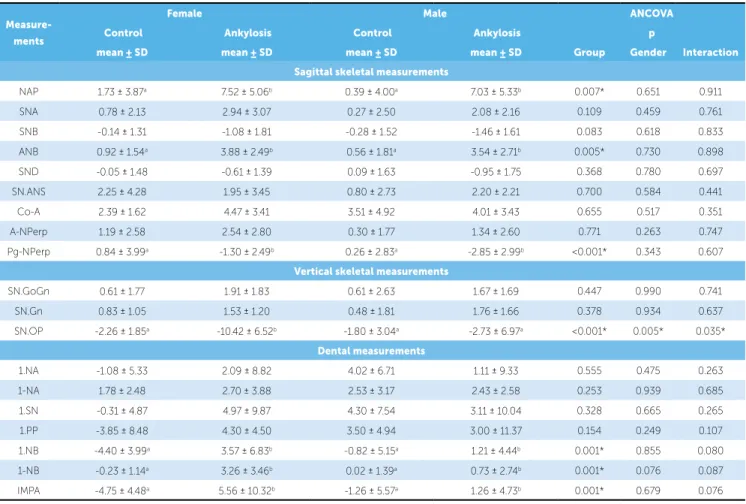The image size is (746, 504).
Task: Select the 1.SN row label
Action: (29, 410)
